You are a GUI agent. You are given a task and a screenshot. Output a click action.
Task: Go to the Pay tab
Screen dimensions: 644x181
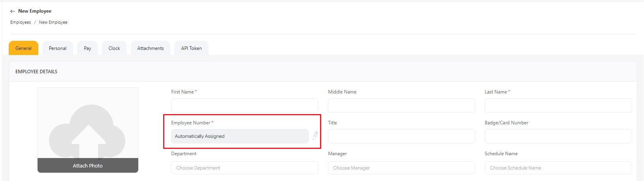coord(87,48)
